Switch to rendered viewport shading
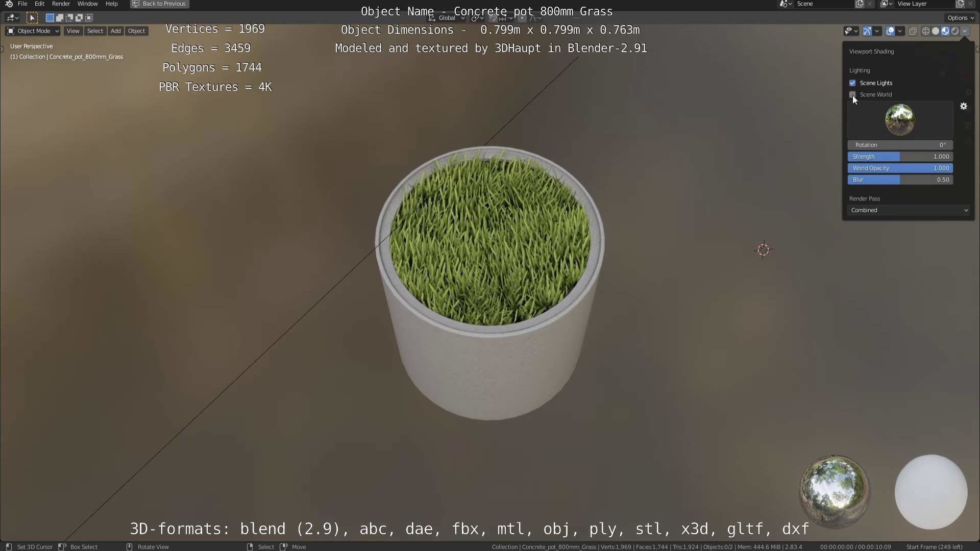The image size is (980, 551). pos(955,31)
